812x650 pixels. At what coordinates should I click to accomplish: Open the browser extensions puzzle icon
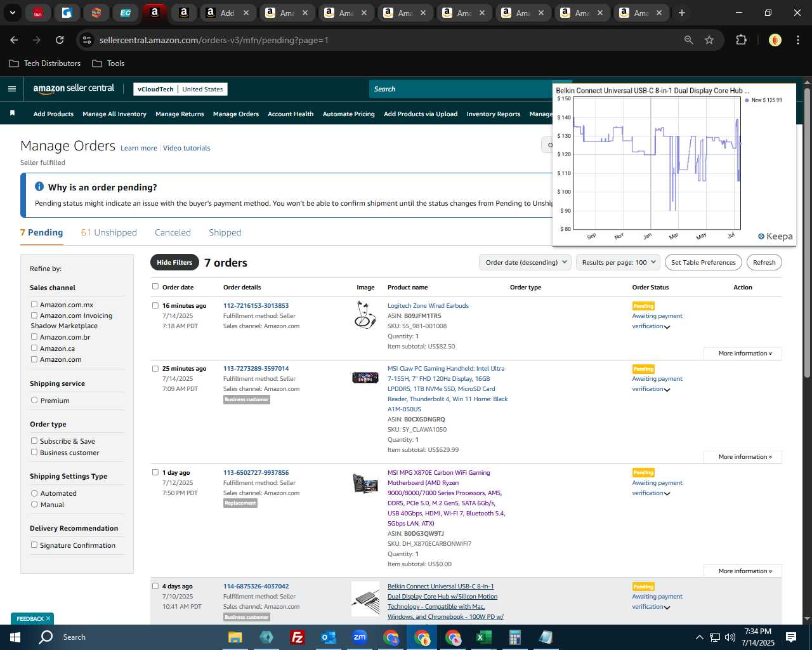pos(741,40)
